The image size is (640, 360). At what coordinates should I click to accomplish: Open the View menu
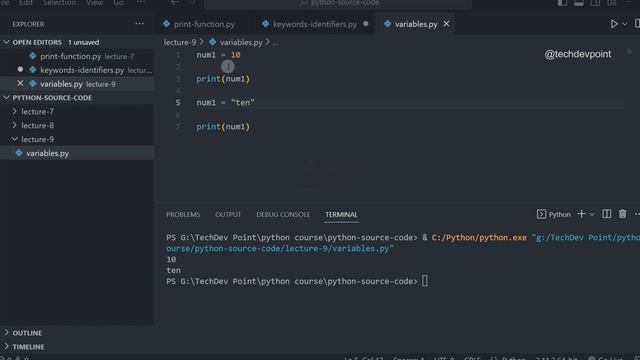tap(94, 3)
